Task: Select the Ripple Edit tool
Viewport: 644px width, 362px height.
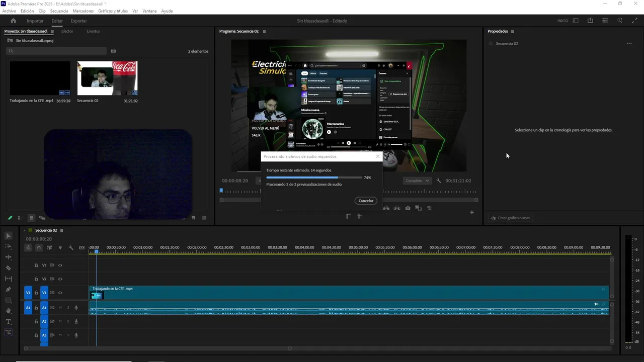Action: 9,257
